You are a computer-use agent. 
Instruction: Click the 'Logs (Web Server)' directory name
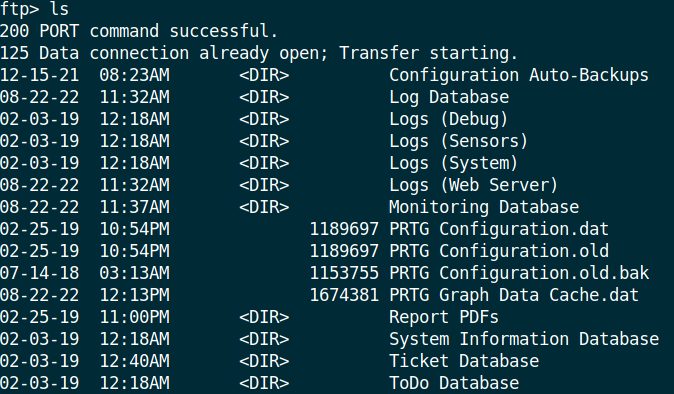[473, 185]
